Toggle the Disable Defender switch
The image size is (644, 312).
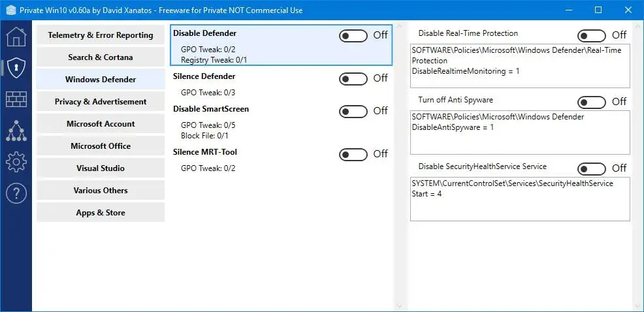[353, 36]
